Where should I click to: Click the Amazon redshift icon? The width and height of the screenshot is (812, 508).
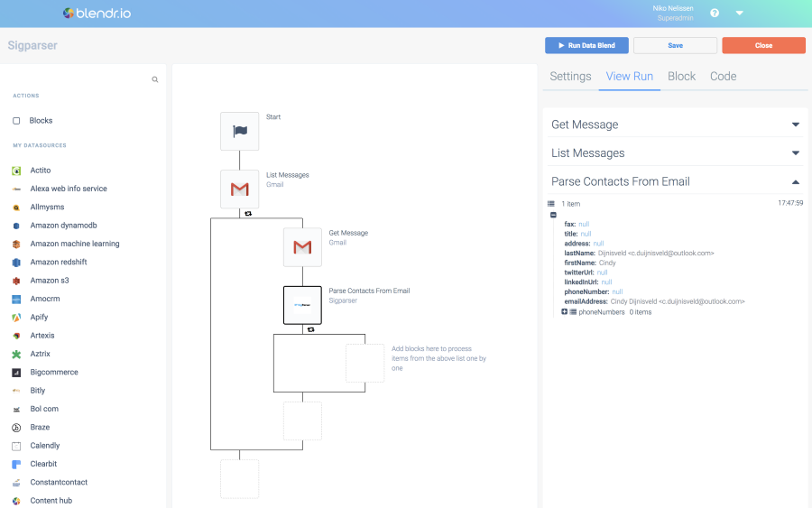coord(16,263)
